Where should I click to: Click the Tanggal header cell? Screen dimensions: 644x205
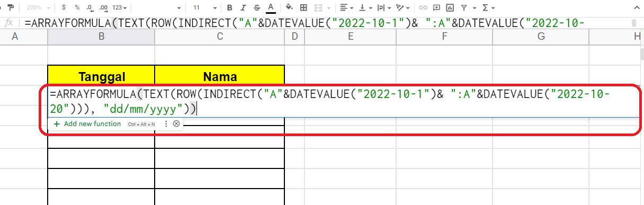click(x=101, y=76)
